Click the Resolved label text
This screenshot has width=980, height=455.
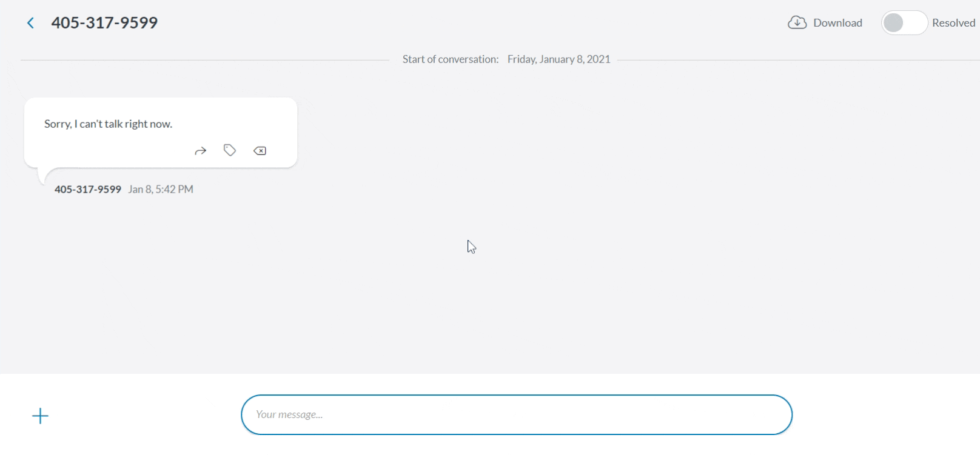coord(954,22)
